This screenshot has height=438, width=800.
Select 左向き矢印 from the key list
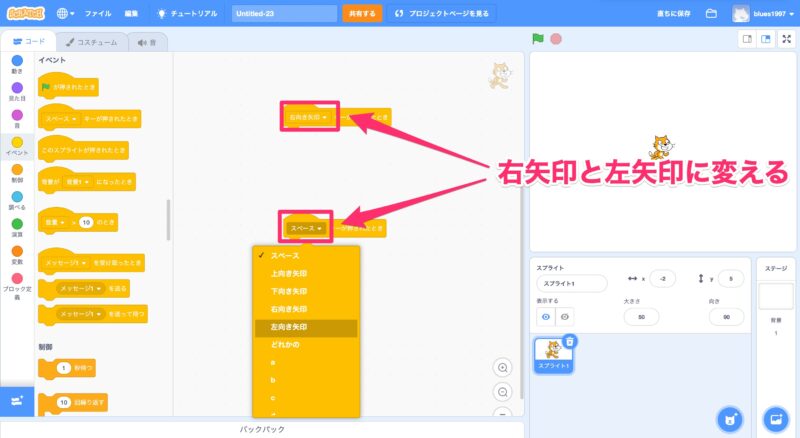pos(289,327)
